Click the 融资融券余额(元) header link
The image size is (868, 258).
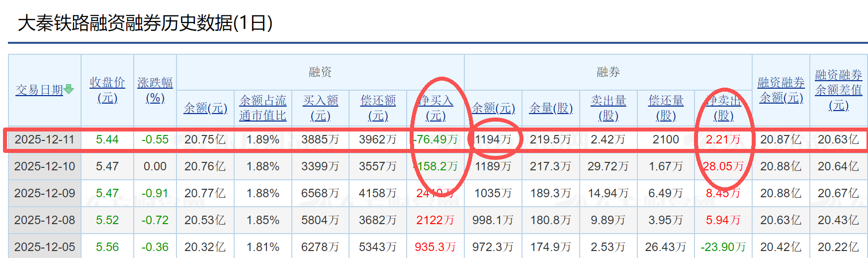(781, 90)
